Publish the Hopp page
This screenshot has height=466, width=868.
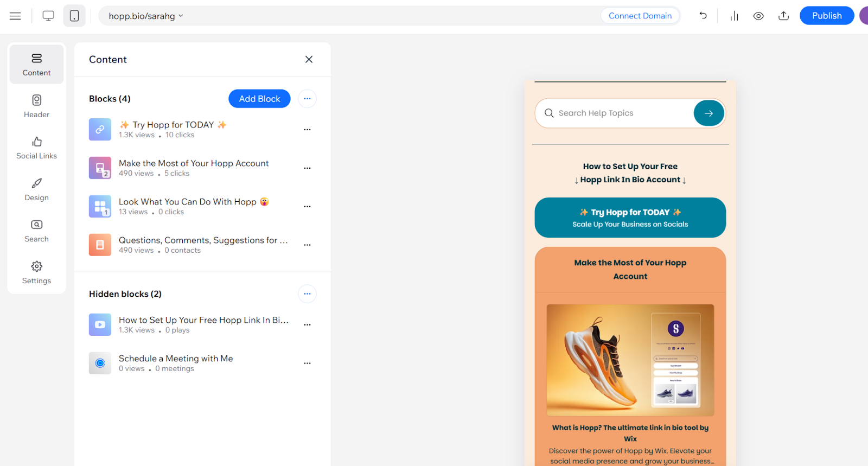[827, 16]
